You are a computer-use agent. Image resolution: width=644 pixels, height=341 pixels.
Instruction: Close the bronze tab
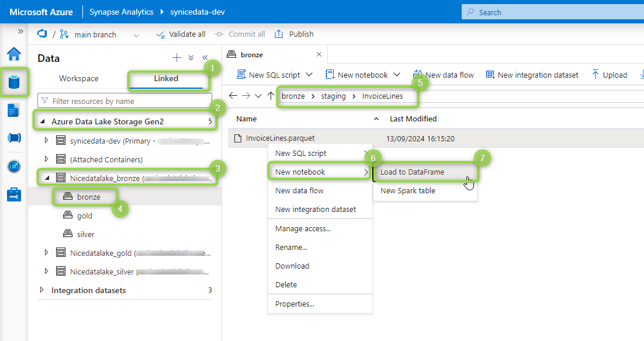(x=319, y=54)
